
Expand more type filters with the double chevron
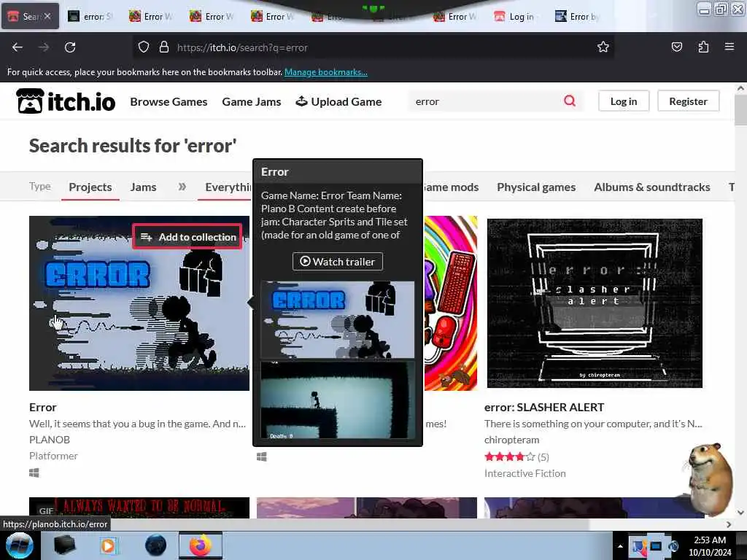[182, 187]
